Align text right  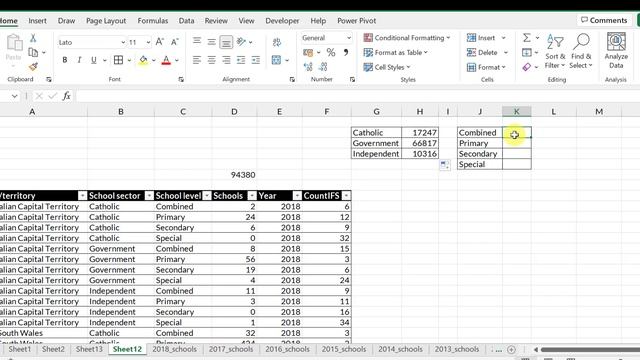(226, 60)
